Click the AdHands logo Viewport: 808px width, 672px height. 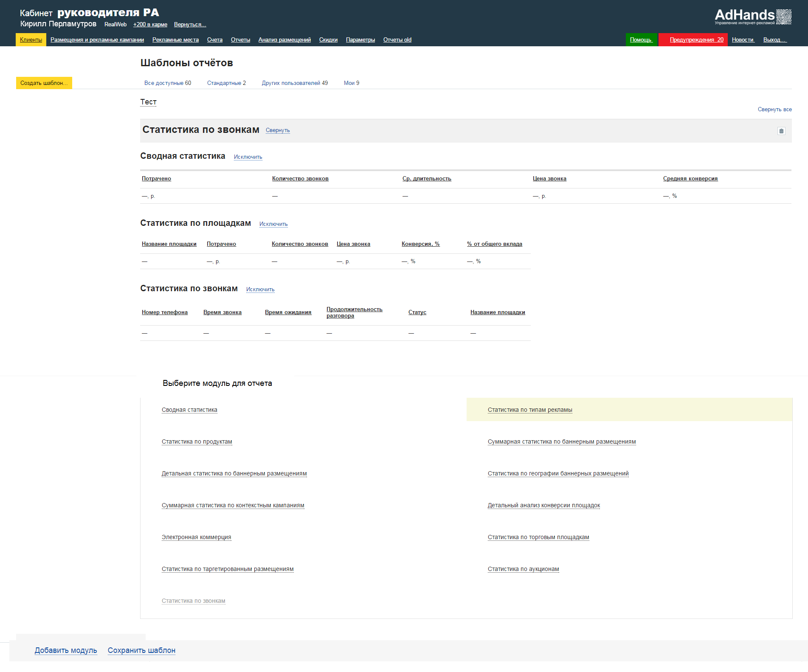point(753,17)
